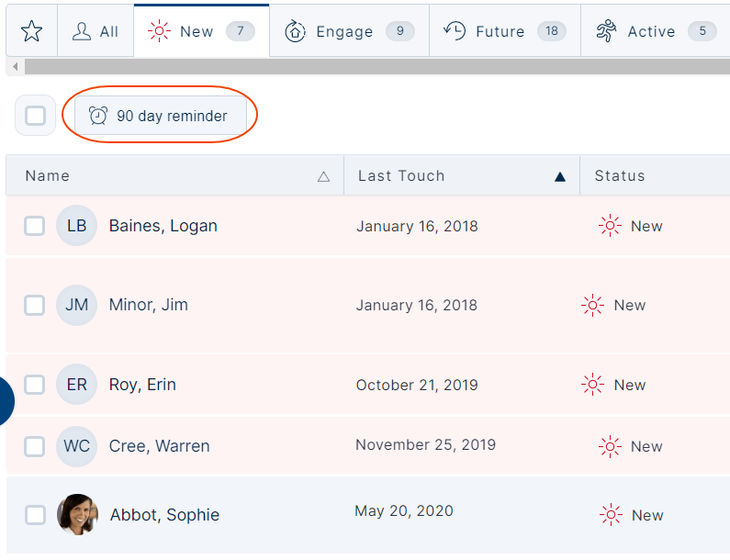Click the left arrow of the tab scrollbar

(16, 67)
